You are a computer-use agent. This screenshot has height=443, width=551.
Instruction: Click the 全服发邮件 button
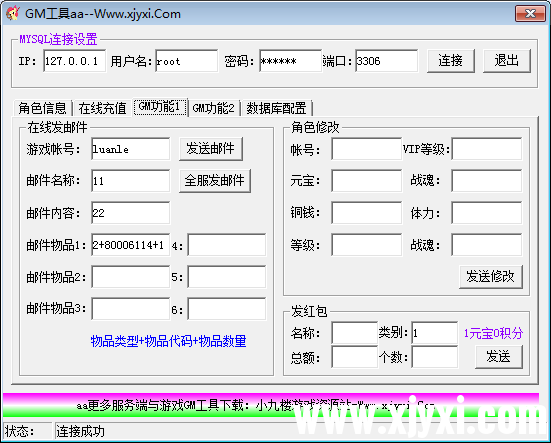point(215,181)
